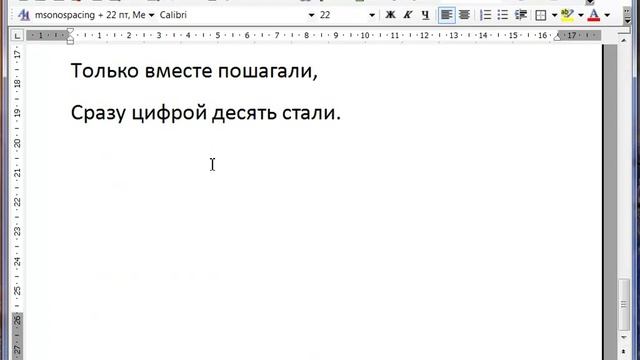Image resolution: width=640 pixels, height=360 pixels.
Task: Click the word 'Только' in the document
Action: 105,71
